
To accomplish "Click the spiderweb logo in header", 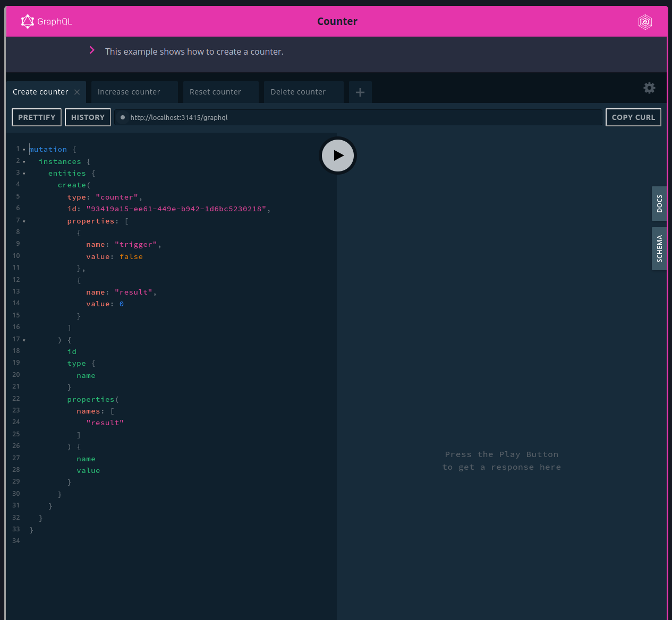I will coord(645,22).
